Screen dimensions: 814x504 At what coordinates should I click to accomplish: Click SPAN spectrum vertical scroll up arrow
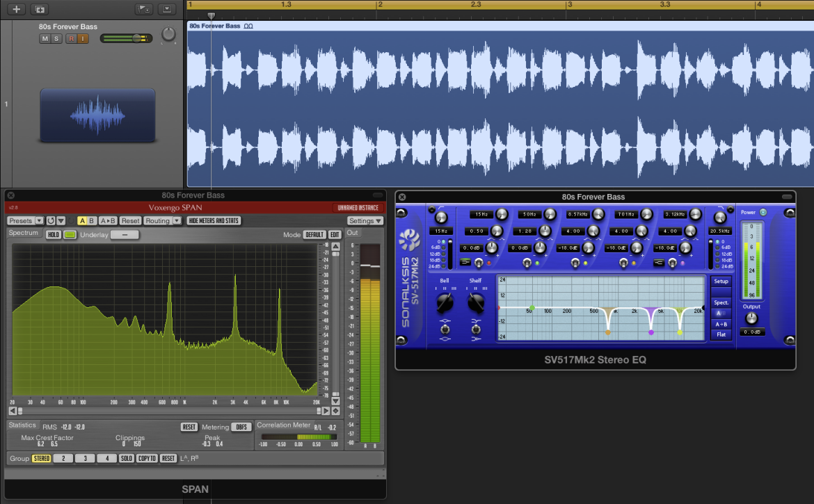point(336,246)
